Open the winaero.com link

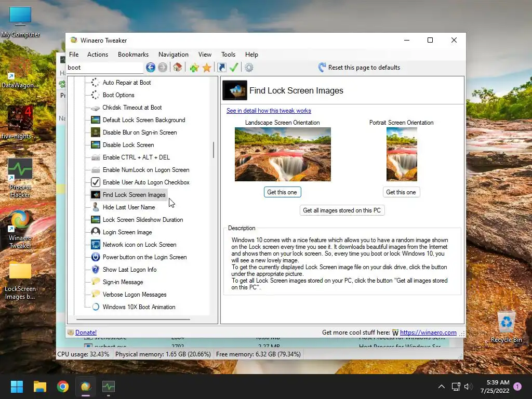[428, 332]
